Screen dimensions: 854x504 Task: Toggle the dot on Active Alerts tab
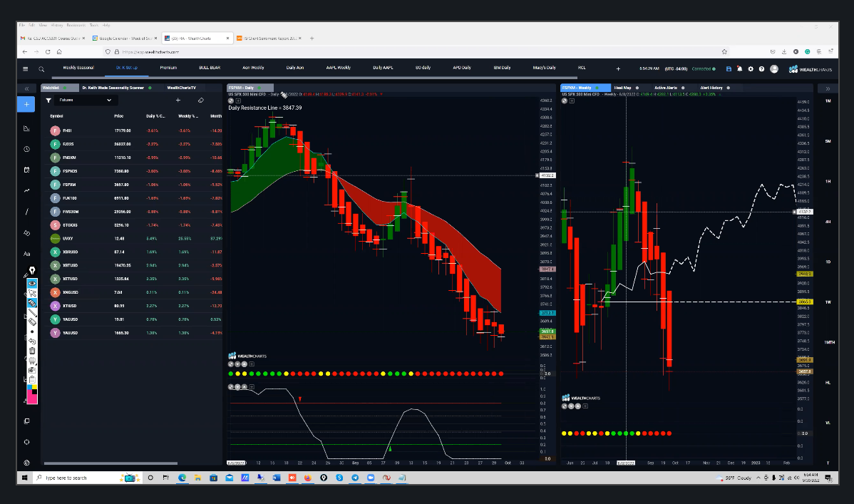click(x=683, y=88)
